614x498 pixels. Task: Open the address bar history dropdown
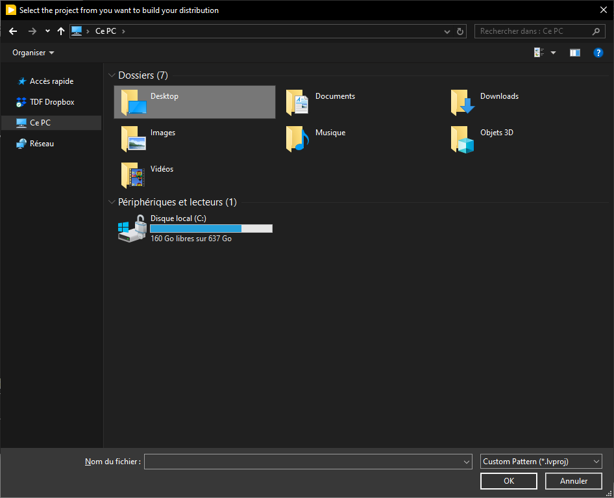coord(447,32)
